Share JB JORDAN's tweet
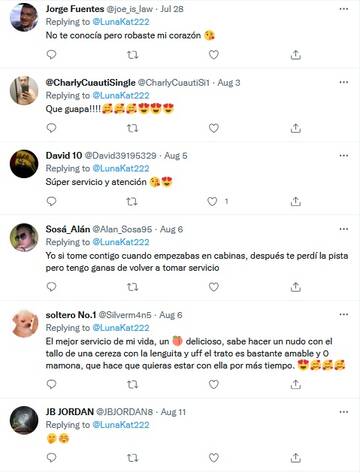Viewport: 360px width, 473px height. pyautogui.click(x=295, y=458)
